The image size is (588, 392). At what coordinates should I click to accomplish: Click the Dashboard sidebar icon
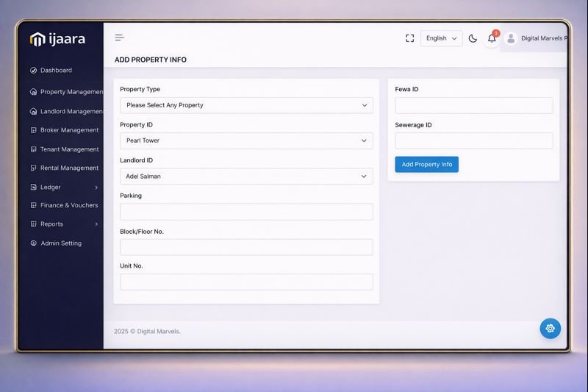pos(34,71)
